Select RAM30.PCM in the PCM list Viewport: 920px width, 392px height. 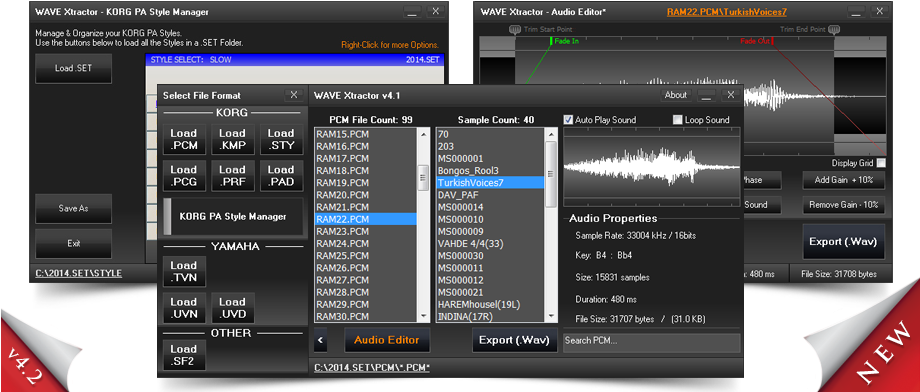tap(366, 316)
